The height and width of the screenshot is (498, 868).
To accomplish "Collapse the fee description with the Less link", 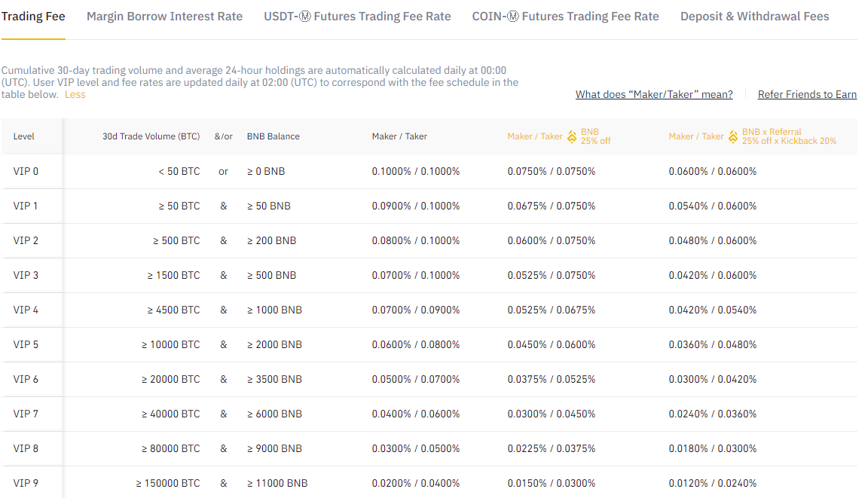I will [75, 95].
